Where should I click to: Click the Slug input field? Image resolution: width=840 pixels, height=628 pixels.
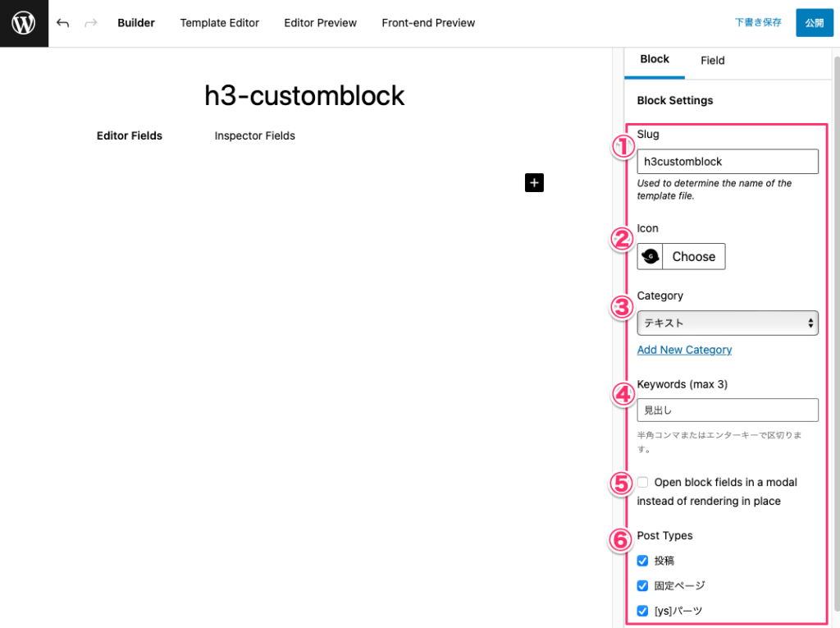[728, 162]
